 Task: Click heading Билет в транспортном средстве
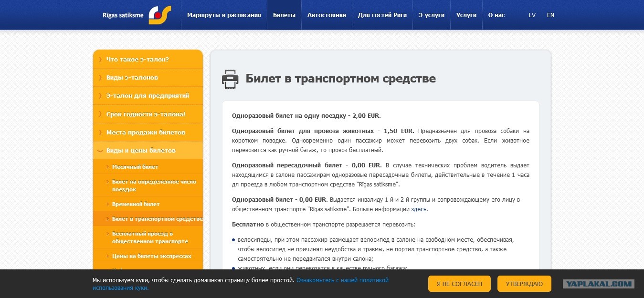pos(340,79)
